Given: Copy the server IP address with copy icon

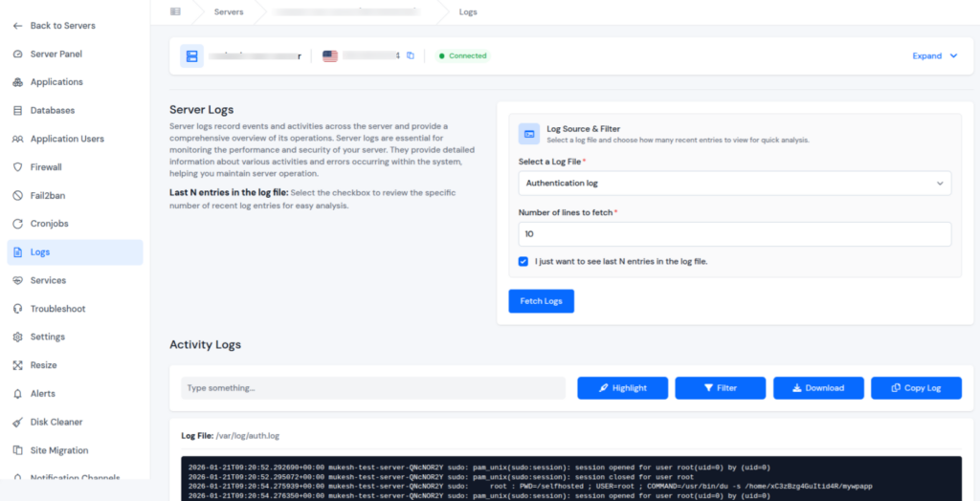Looking at the screenshot, I should [x=411, y=55].
